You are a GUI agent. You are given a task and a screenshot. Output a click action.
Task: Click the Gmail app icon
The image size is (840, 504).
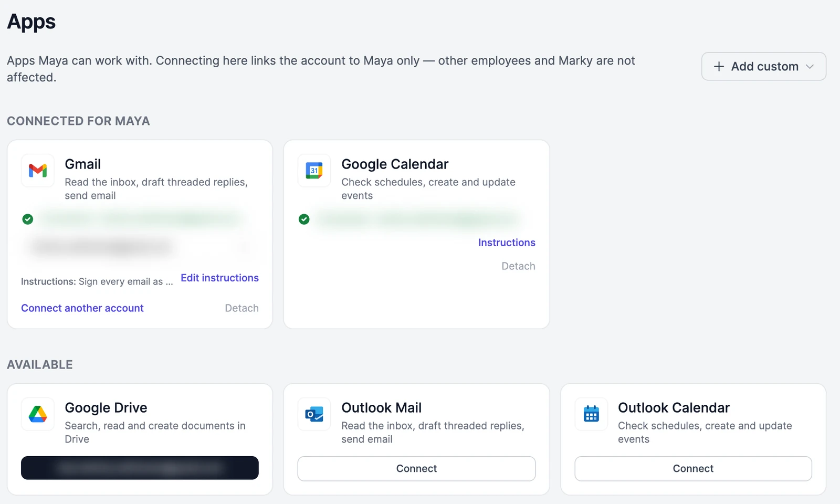click(38, 171)
